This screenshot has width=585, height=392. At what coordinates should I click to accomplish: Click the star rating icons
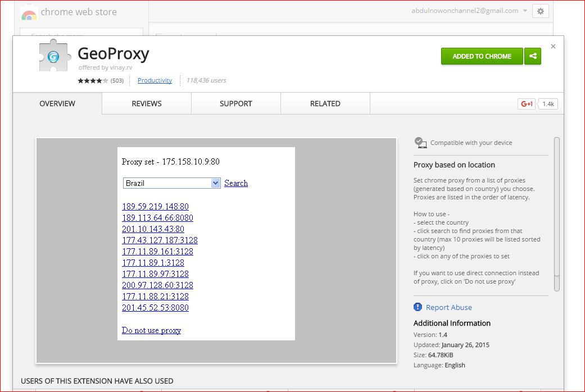93,80
